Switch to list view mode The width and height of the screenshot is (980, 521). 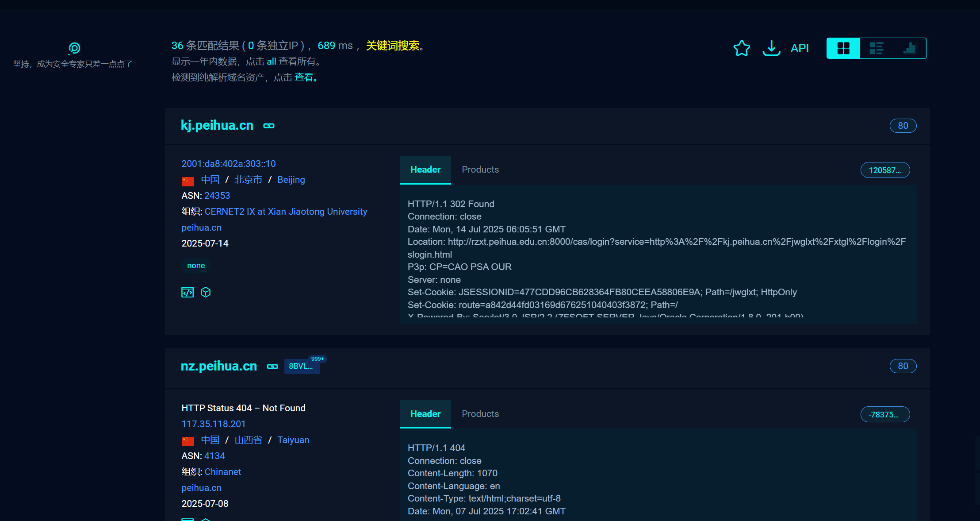(876, 48)
